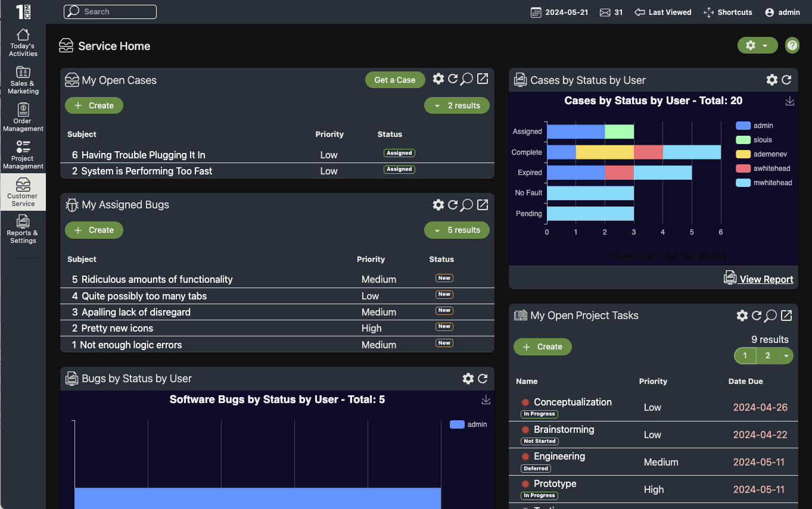Image resolution: width=812 pixels, height=509 pixels.
Task: Expand pagination dropdown arrow in Project Tasks
Action: pos(786,356)
